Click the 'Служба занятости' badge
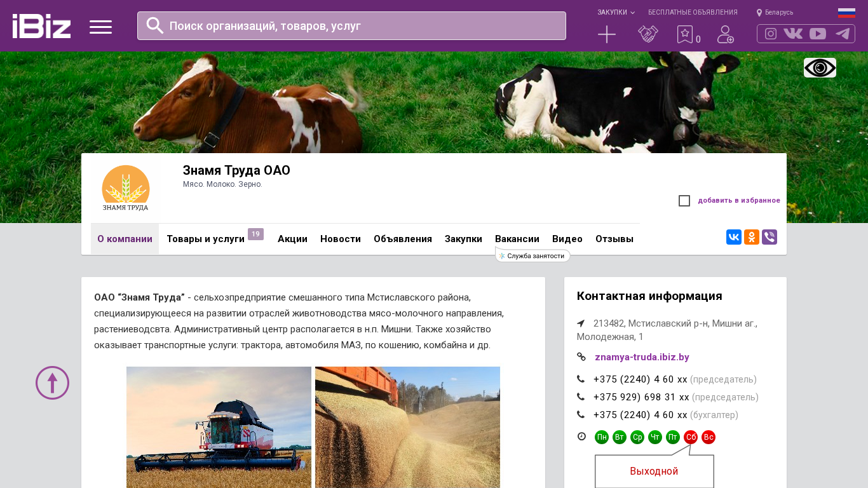This screenshot has height=488, width=868. coord(532,256)
